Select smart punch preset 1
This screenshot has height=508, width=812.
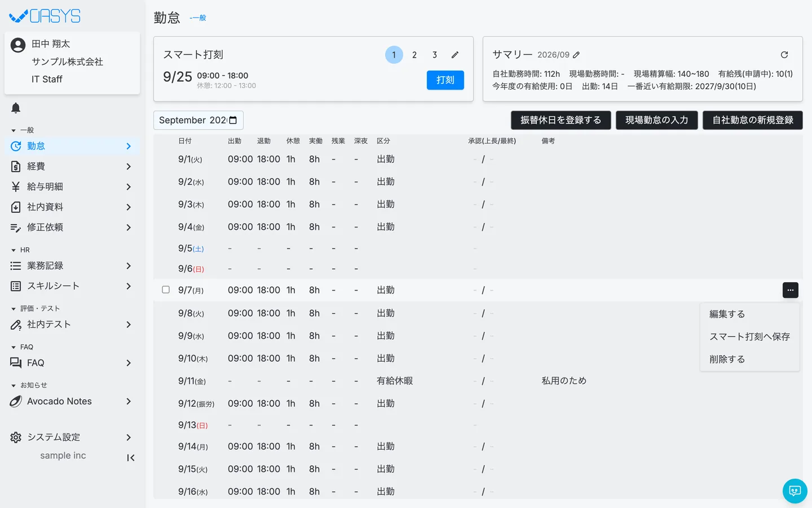click(x=394, y=55)
